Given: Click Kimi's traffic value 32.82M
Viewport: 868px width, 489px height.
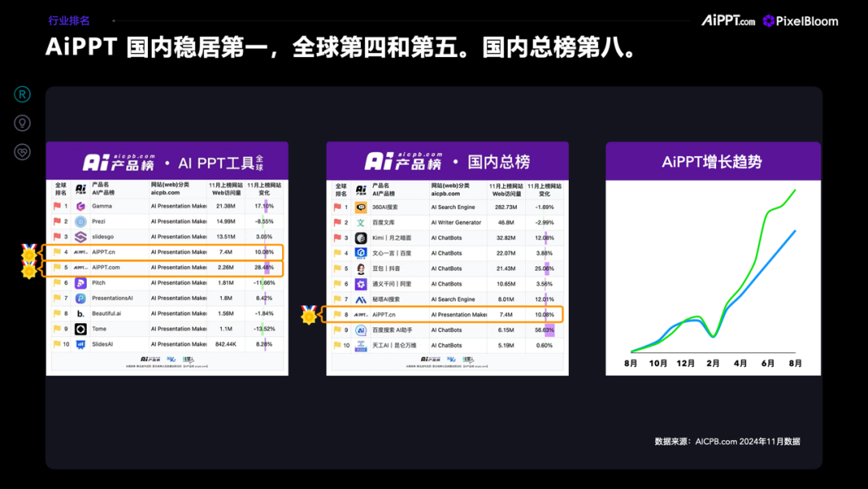Looking at the screenshot, I should (506, 238).
